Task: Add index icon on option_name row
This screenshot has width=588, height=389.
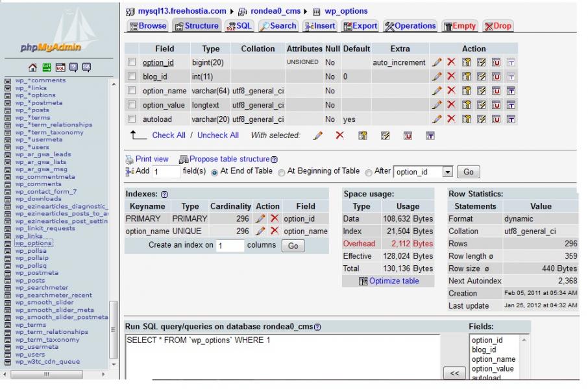Action: (481, 91)
